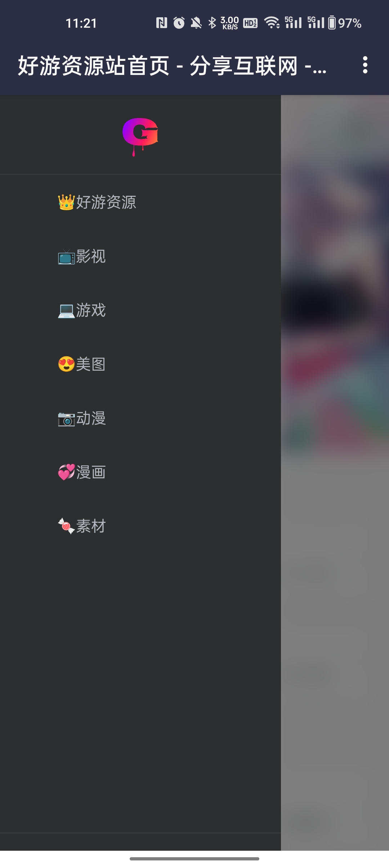This screenshot has width=389, height=868.
Task: Go to the 影视 section
Action: [140, 256]
